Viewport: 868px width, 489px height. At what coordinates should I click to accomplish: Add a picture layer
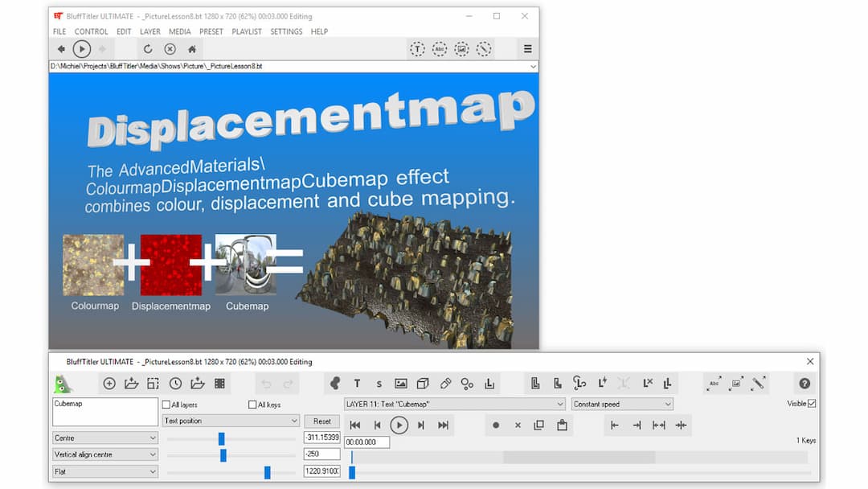click(x=402, y=384)
